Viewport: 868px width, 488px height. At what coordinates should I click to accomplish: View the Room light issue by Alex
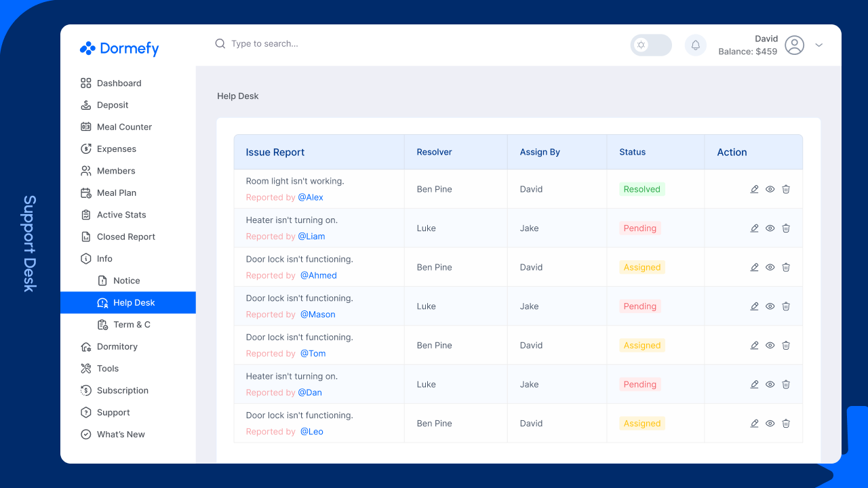770,189
